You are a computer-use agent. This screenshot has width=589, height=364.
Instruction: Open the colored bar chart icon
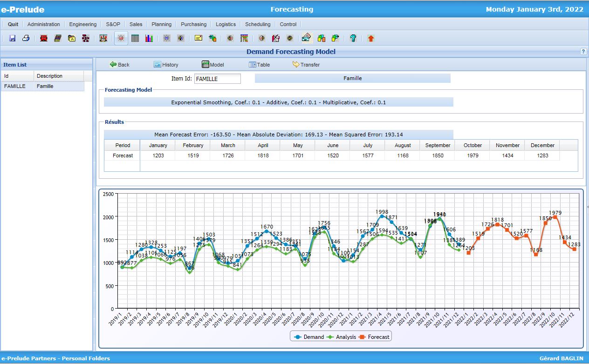[x=148, y=38]
